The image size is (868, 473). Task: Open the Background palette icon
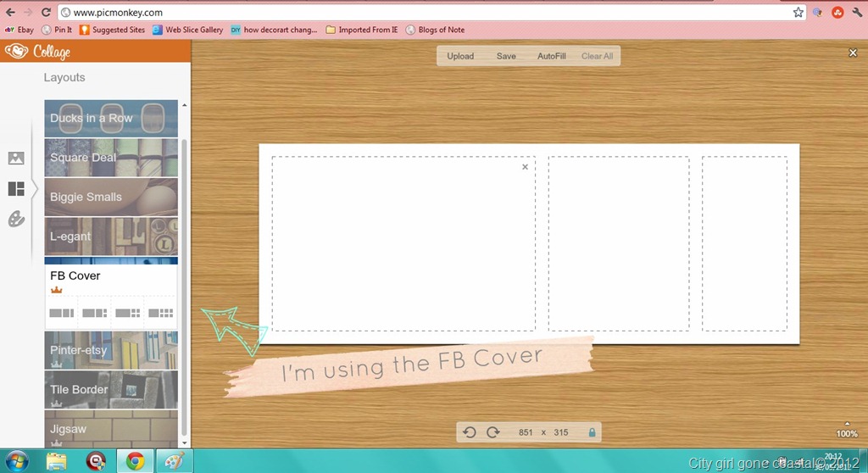pyautogui.click(x=16, y=220)
